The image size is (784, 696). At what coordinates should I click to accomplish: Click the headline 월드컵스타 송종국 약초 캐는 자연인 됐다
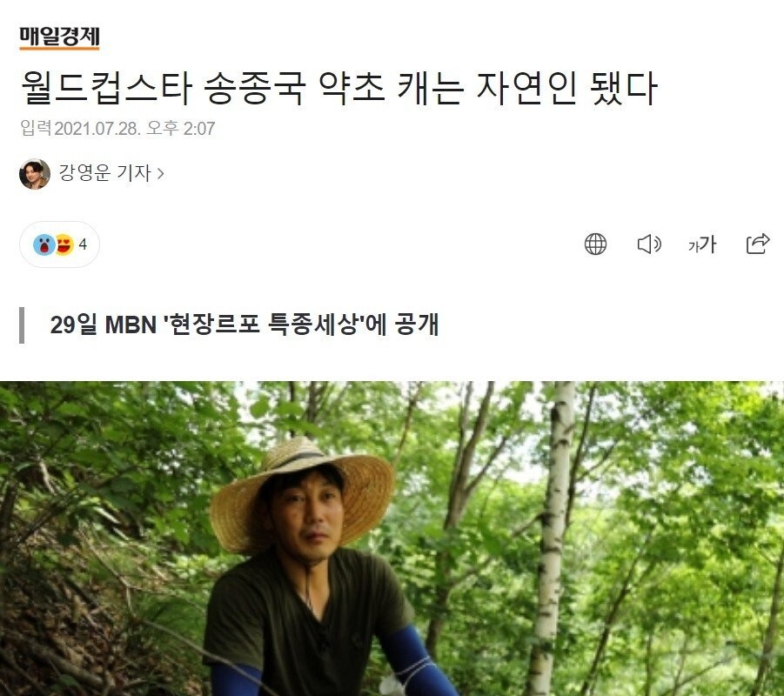(338, 89)
